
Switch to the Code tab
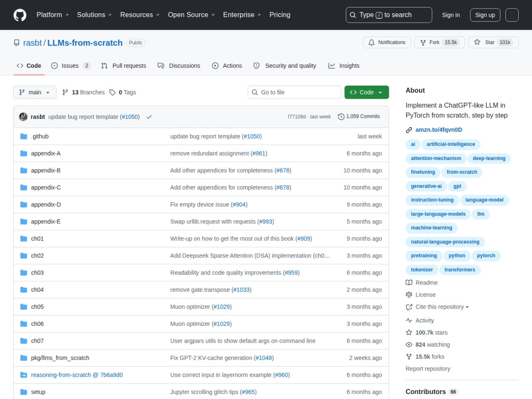coord(29,66)
